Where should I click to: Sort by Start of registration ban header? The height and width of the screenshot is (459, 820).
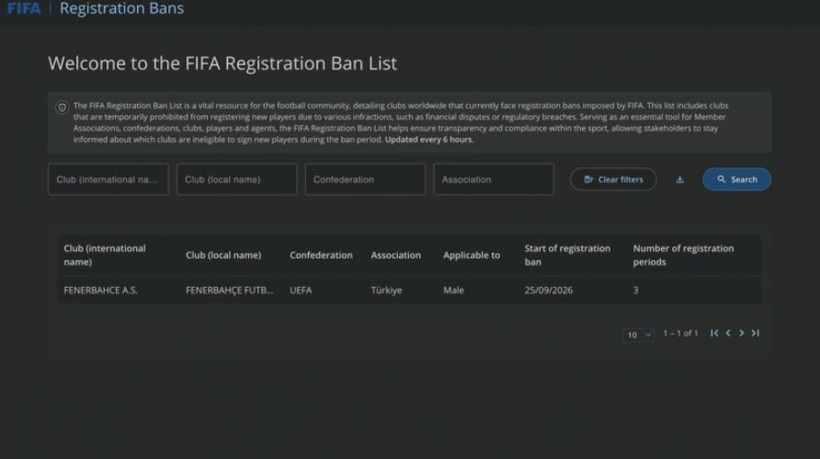567,255
